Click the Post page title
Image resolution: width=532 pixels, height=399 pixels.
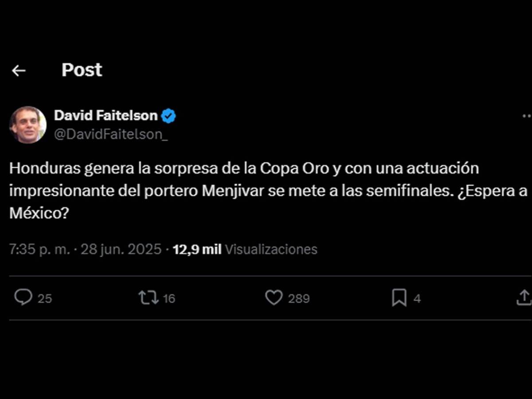pyautogui.click(x=82, y=70)
